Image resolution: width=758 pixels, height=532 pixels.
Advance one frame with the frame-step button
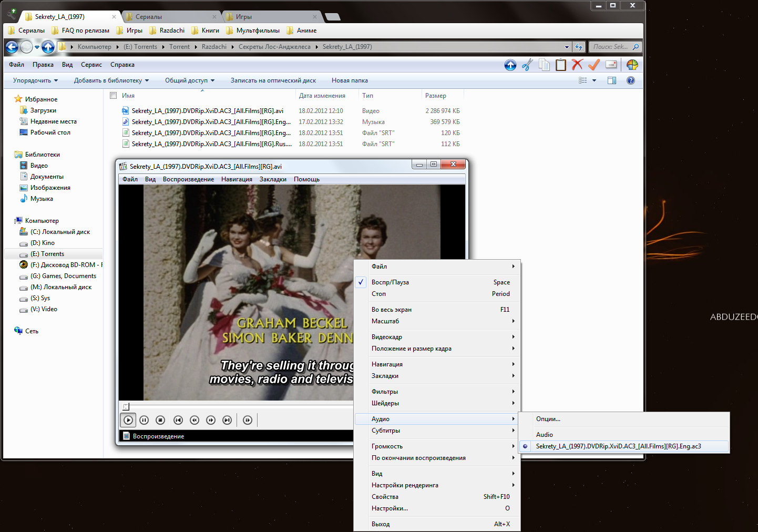pyautogui.click(x=248, y=420)
